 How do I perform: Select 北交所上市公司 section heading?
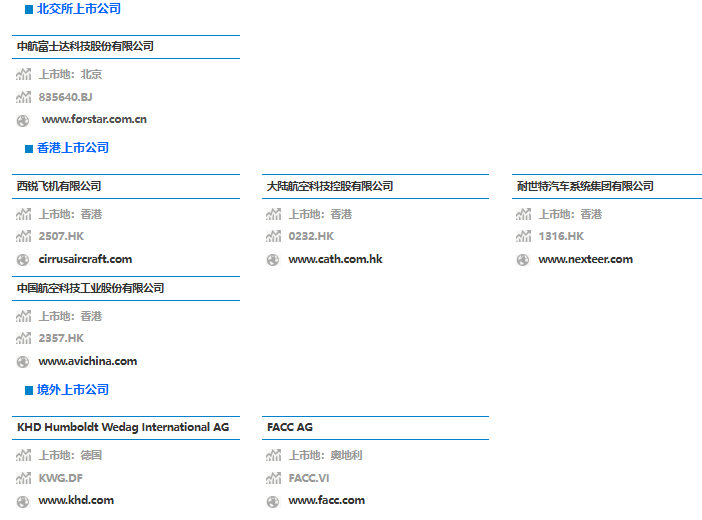79,9
